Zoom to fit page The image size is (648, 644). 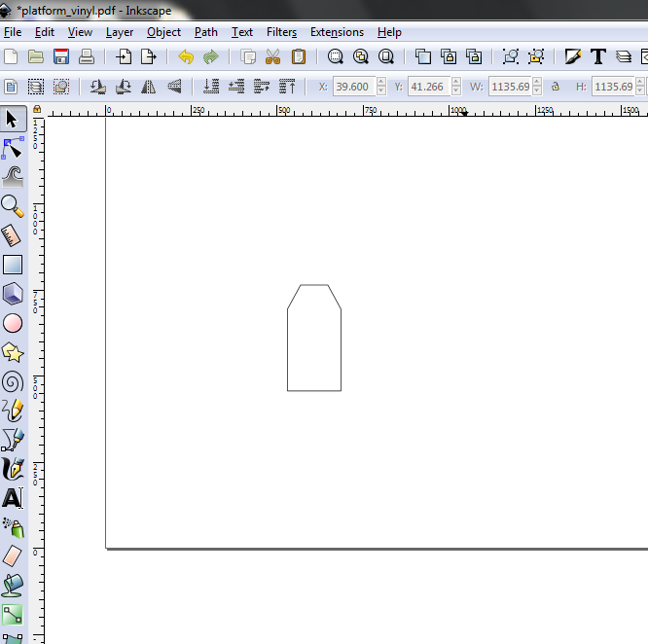386,56
